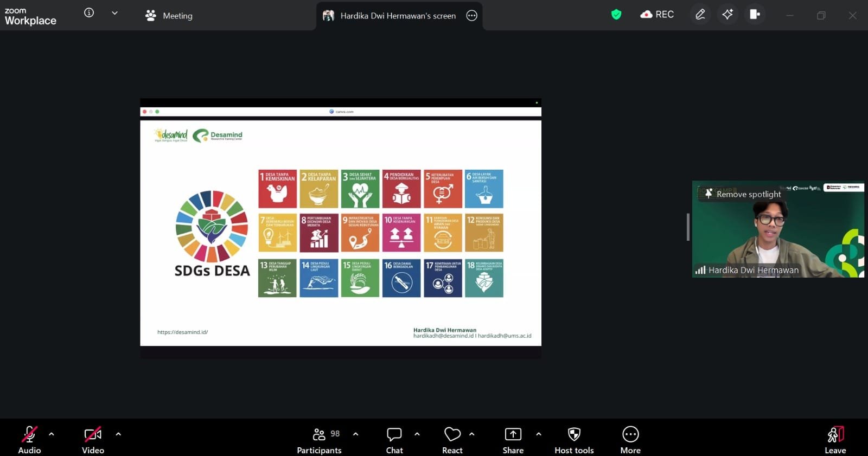This screenshot has width=868, height=456.
Task: Open the Meeting tab
Action: tap(169, 16)
